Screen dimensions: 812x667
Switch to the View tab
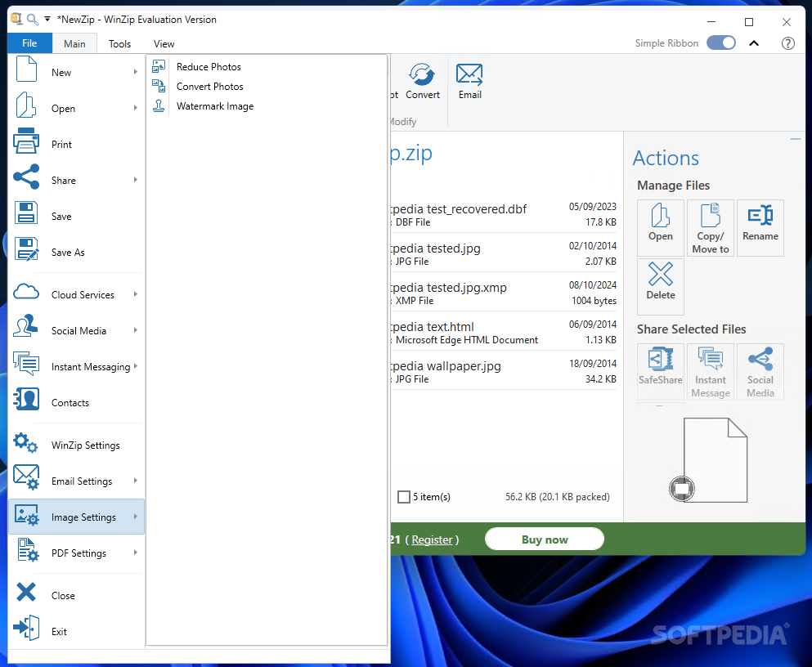coord(164,43)
